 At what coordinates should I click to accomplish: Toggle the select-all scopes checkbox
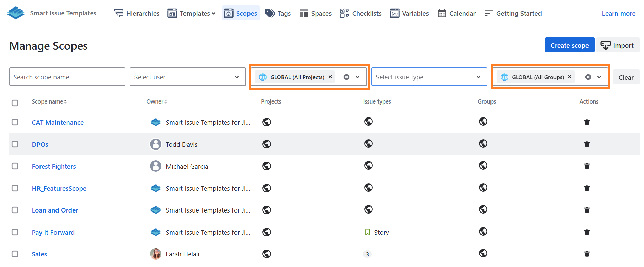click(15, 103)
